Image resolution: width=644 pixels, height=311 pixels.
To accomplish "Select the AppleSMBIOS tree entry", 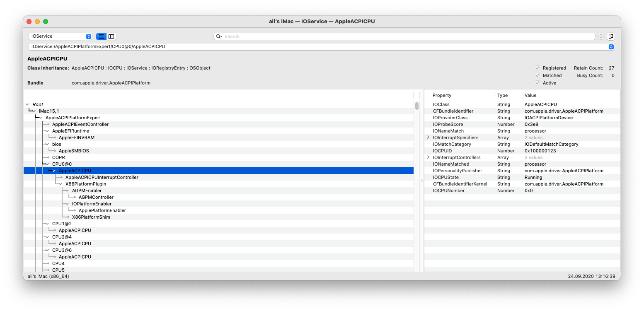I will [73, 151].
